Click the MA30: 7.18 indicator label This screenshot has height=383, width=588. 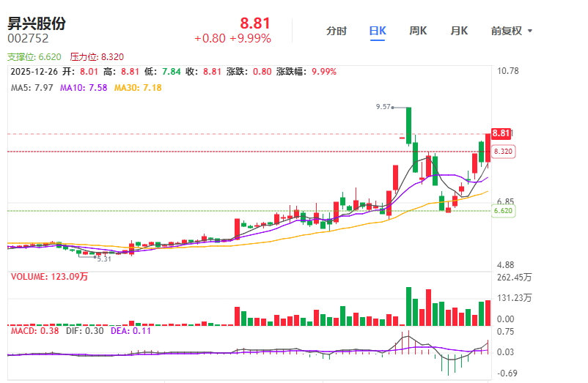138,88
